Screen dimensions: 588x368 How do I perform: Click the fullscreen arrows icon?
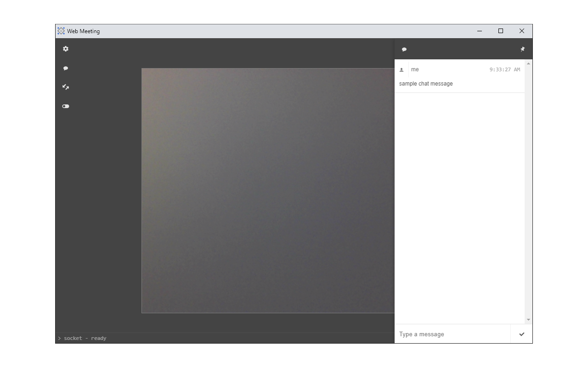pyautogui.click(x=66, y=87)
